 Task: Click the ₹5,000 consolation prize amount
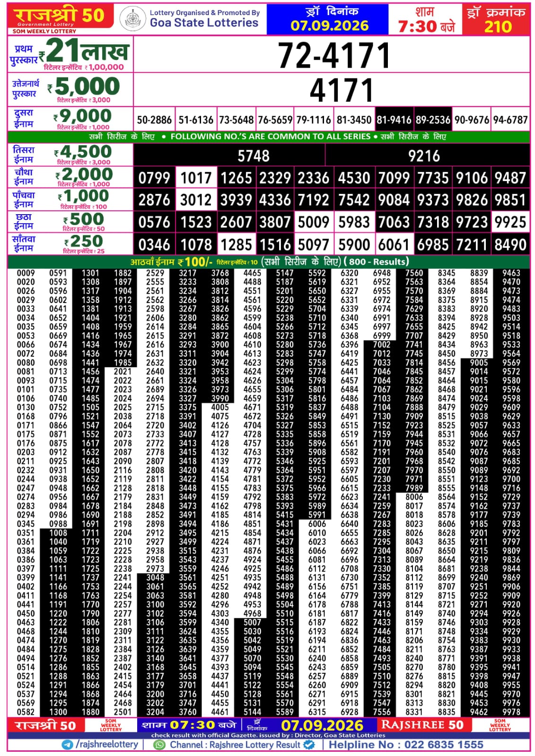pyautogui.click(x=84, y=87)
